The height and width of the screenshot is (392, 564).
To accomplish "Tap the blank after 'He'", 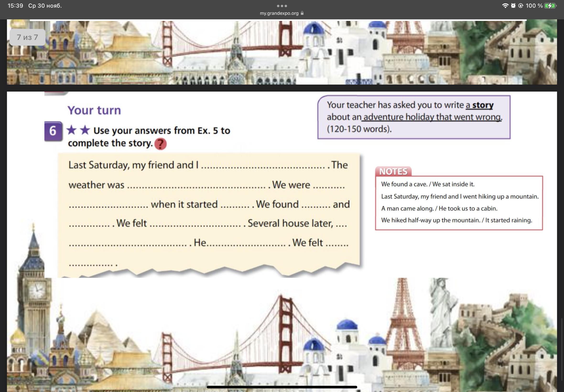I will (246, 245).
